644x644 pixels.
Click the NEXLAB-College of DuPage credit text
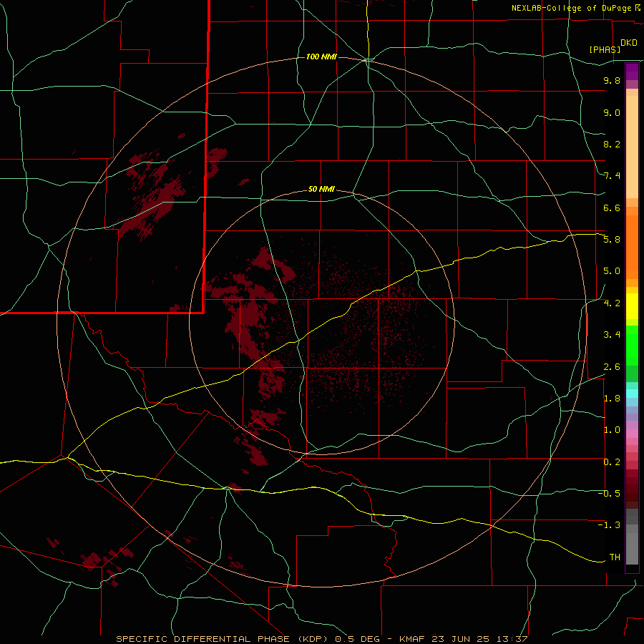pos(573,8)
